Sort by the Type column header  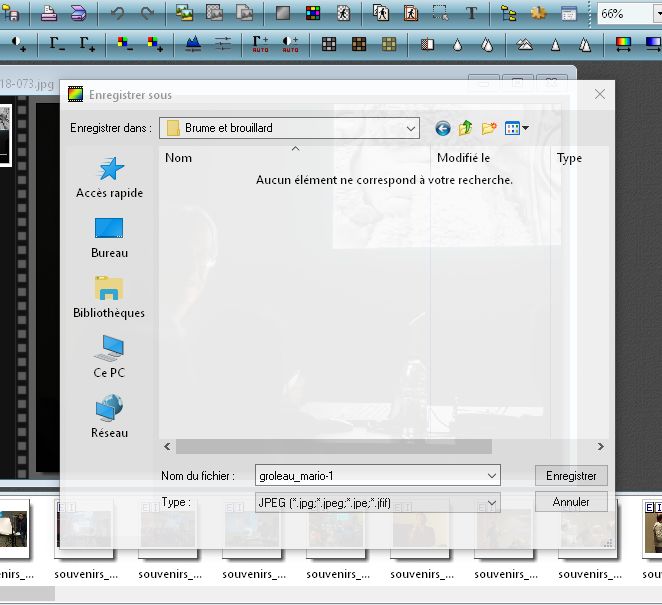[x=579, y=158]
